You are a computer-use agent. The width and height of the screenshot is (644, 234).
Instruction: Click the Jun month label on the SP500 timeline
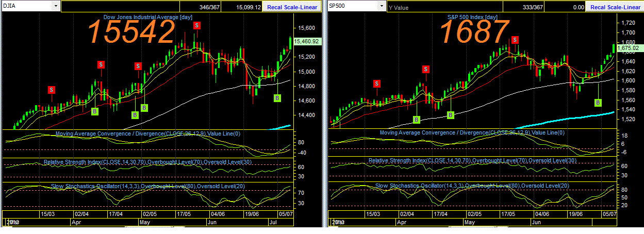(x=536, y=223)
